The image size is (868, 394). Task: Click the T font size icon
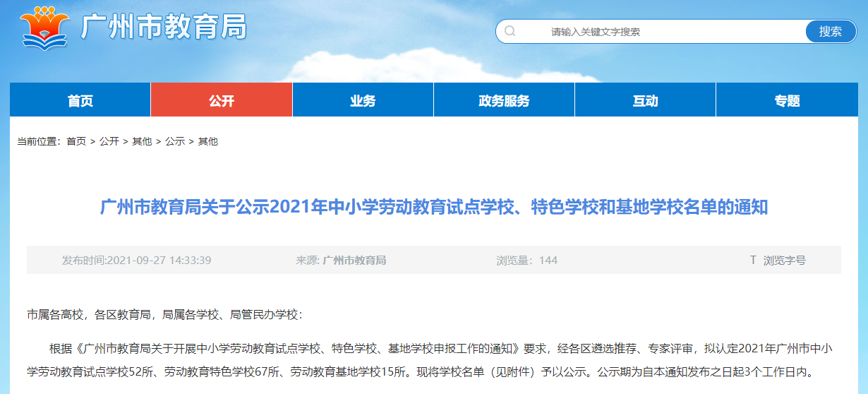coord(753,260)
